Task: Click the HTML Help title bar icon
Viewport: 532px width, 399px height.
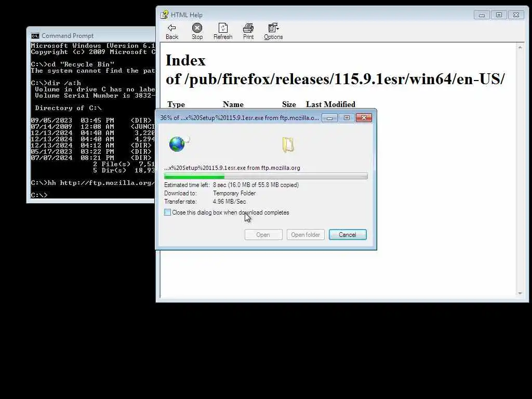Action: [x=165, y=15]
